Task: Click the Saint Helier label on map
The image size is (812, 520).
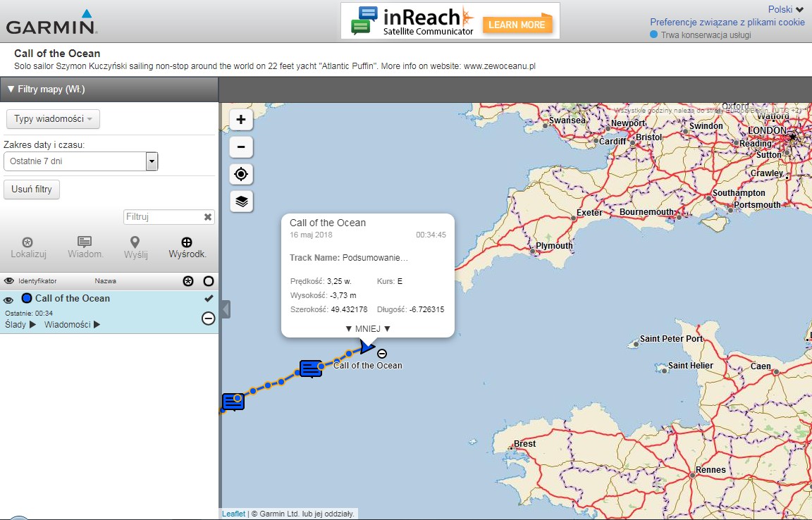Action: 690,366
